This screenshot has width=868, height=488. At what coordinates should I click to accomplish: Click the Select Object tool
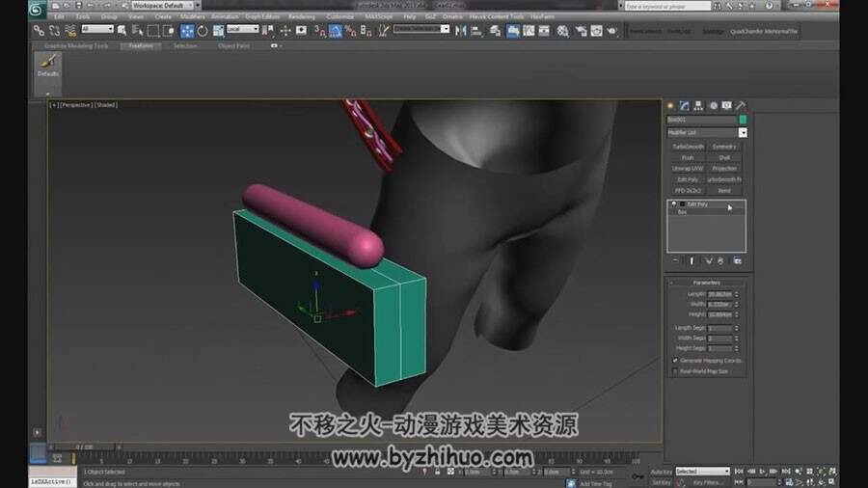point(122,31)
